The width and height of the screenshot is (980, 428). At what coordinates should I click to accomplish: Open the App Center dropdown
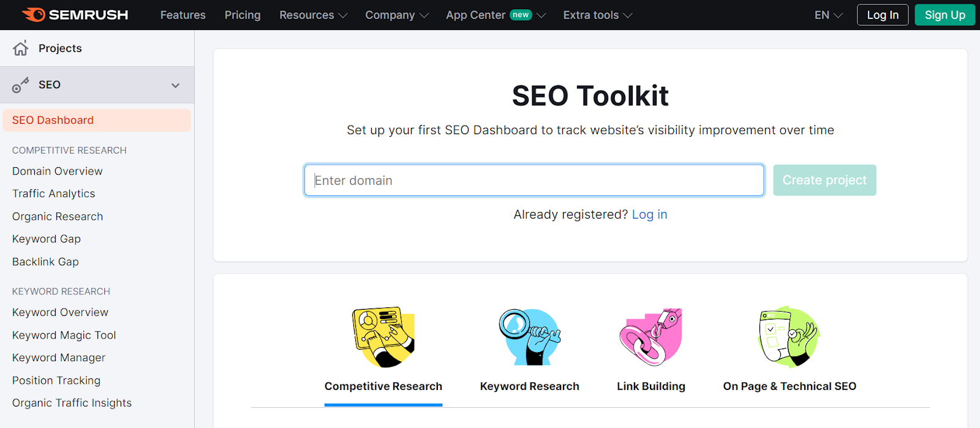pos(496,15)
